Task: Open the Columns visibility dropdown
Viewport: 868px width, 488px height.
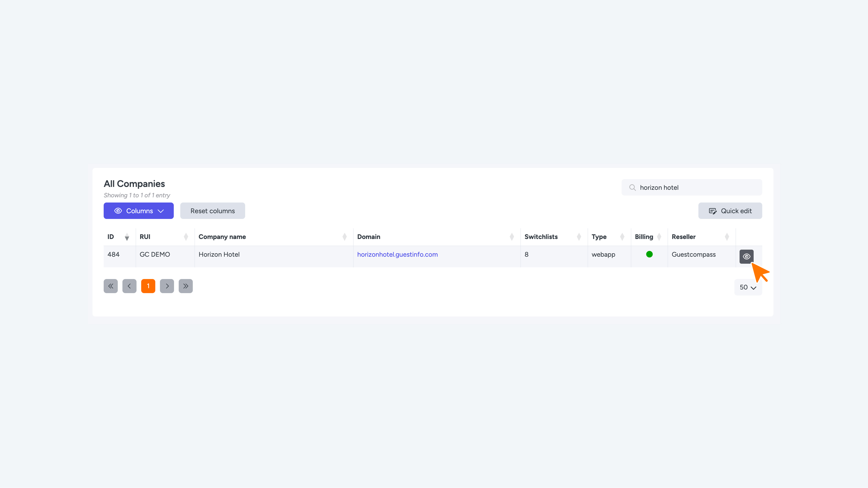Action: [139, 211]
